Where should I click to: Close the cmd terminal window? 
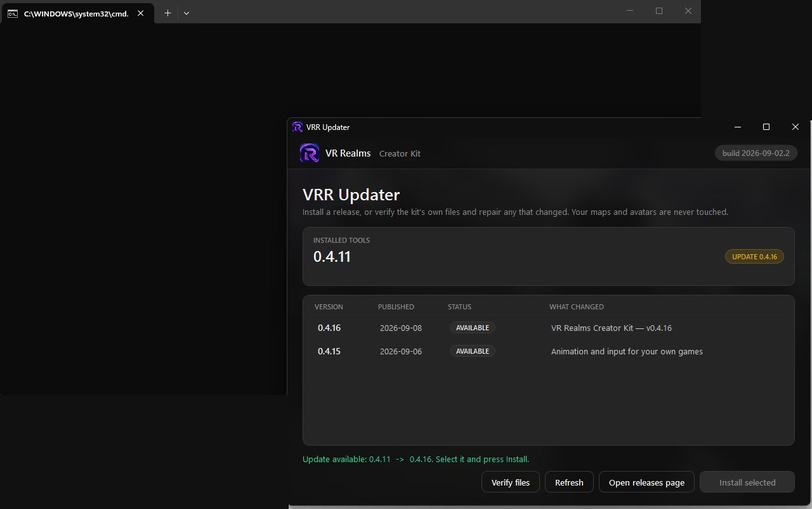point(688,11)
